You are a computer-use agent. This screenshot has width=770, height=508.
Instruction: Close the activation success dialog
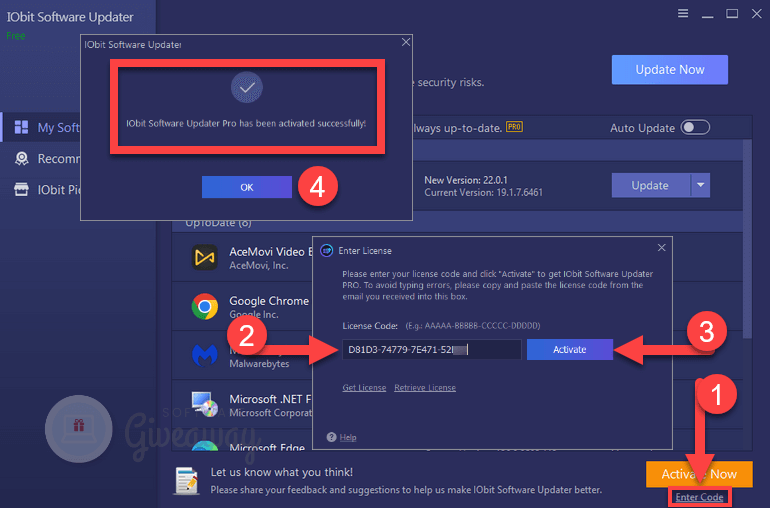coord(406,42)
